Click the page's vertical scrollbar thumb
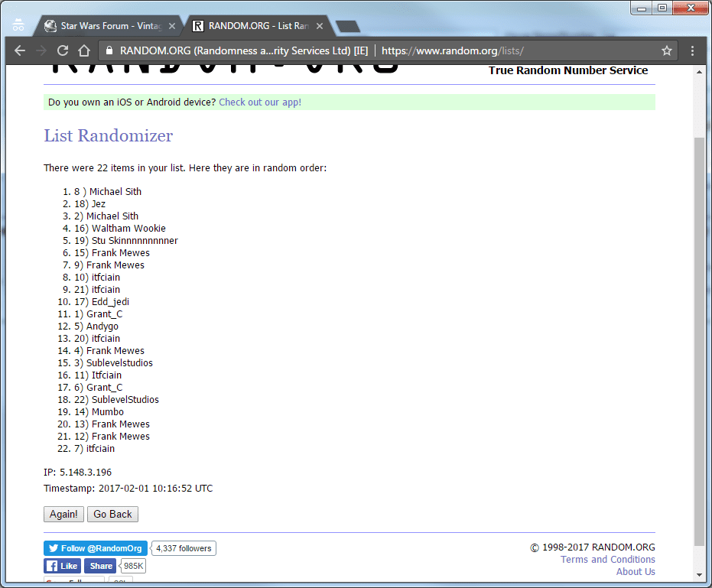Image resolution: width=712 pixels, height=588 pixels. point(699,340)
